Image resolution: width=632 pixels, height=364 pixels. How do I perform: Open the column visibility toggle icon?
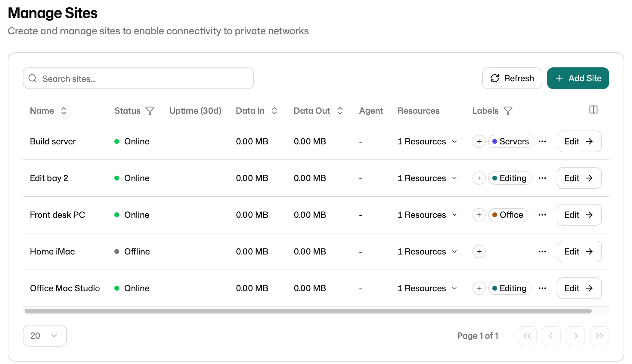(593, 110)
